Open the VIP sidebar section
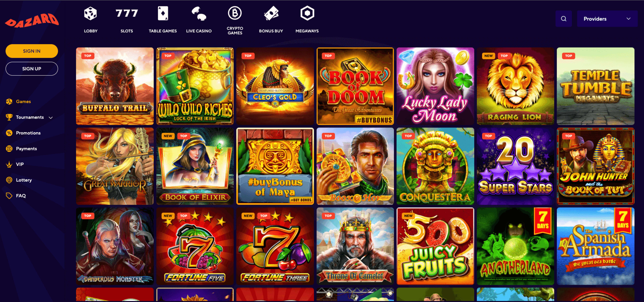Screen dimensions: 644x302 20,165
